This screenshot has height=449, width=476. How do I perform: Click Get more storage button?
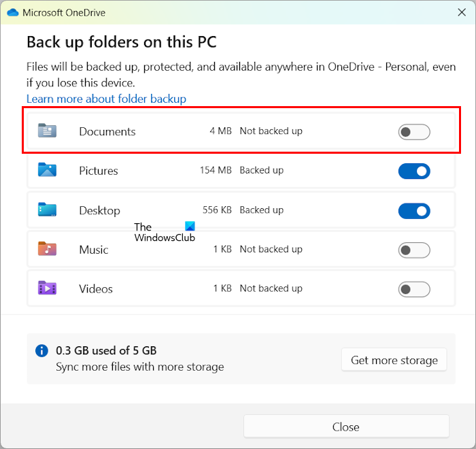tap(394, 360)
